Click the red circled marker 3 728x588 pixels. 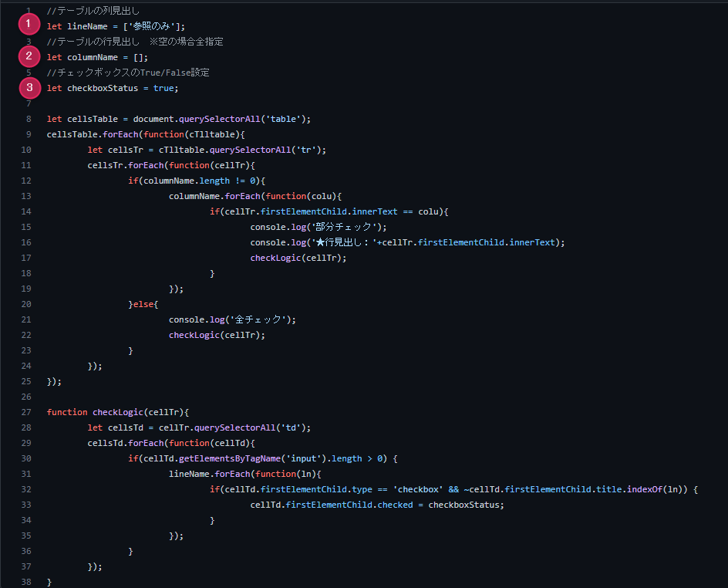pyautogui.click(x=29, y=87)
